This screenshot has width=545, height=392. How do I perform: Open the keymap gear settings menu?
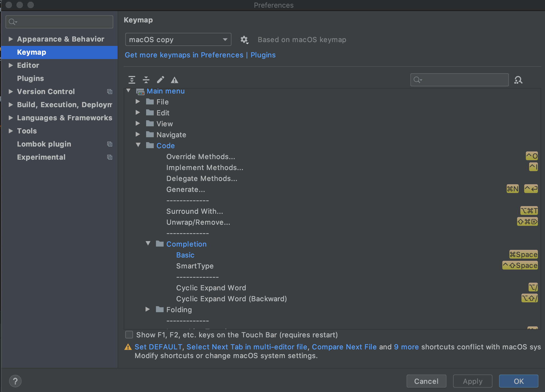click(x=244, y=40)
